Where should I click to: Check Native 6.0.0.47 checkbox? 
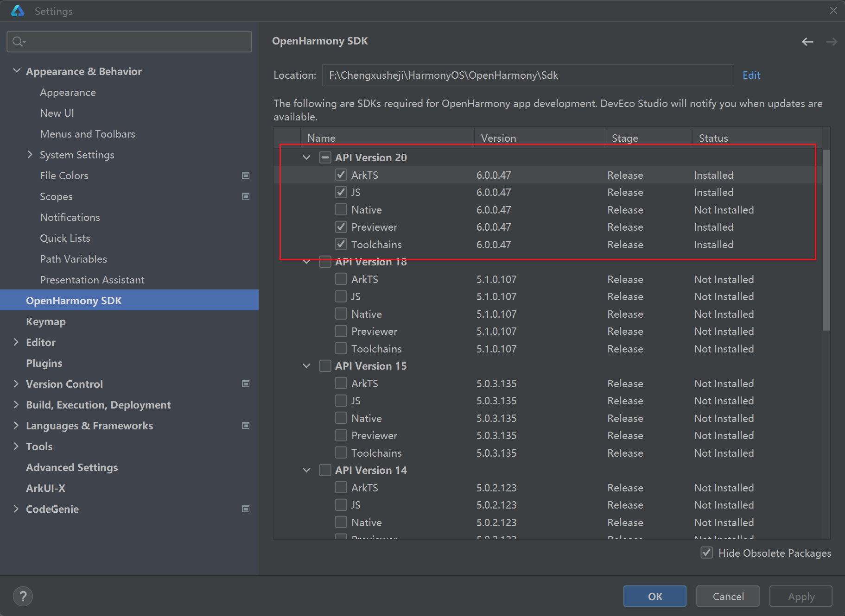coord(341,209)
